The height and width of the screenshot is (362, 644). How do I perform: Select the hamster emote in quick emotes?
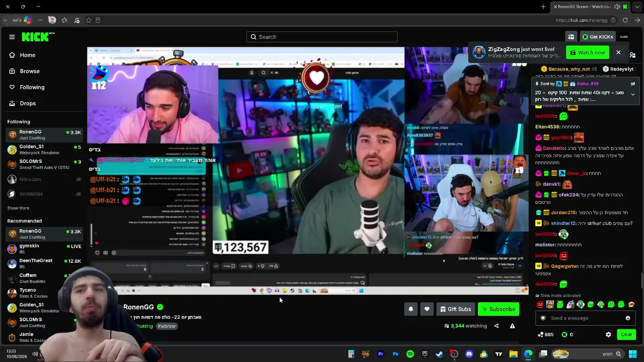(550, 305)
